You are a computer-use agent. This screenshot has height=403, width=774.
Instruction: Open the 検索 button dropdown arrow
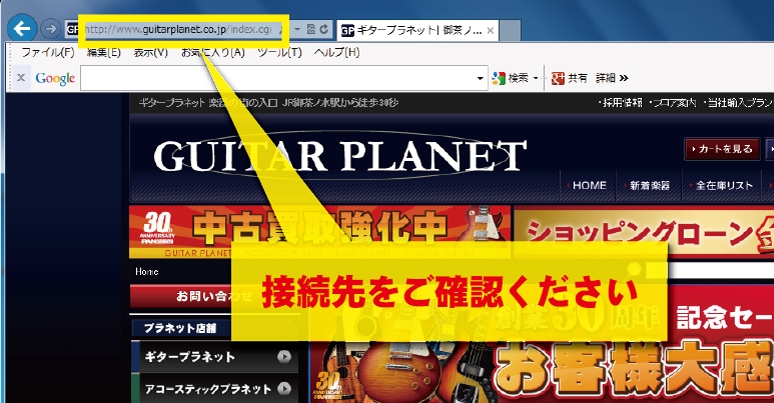click(x=536, y=78)
